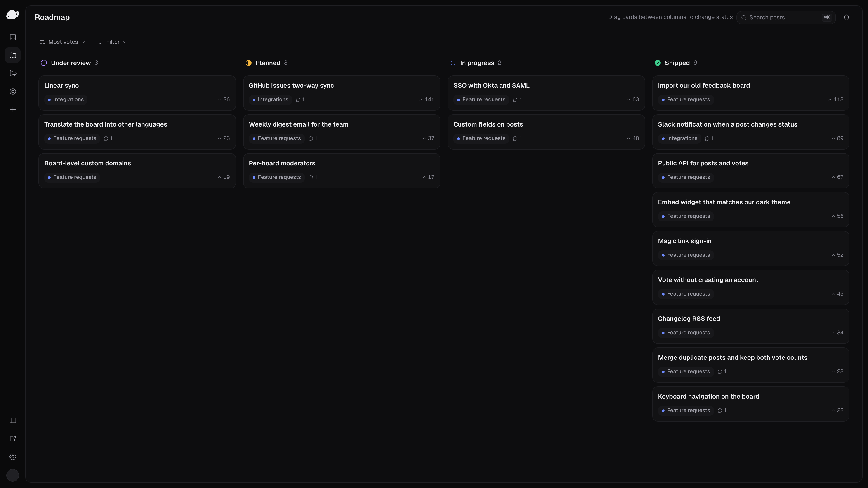868x488 pixels.
Task: Click the app logo in the top-left corner
Action: coord(13,14)
